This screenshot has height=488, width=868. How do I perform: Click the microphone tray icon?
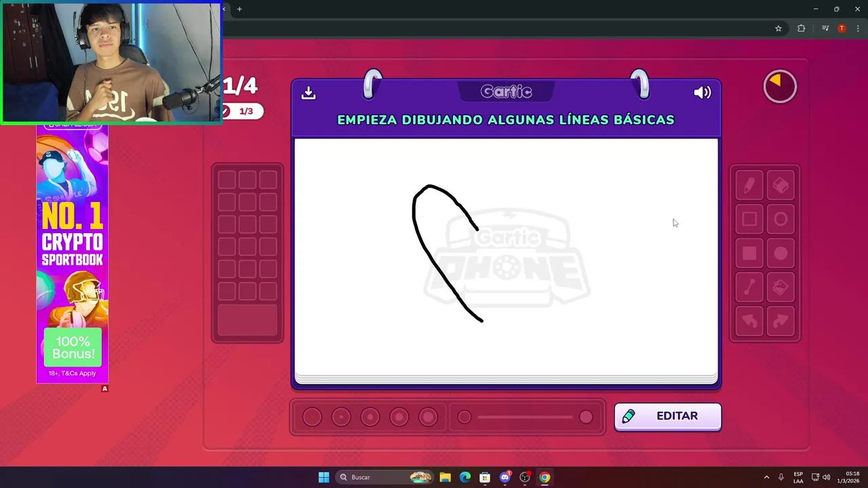coord(781,477)
